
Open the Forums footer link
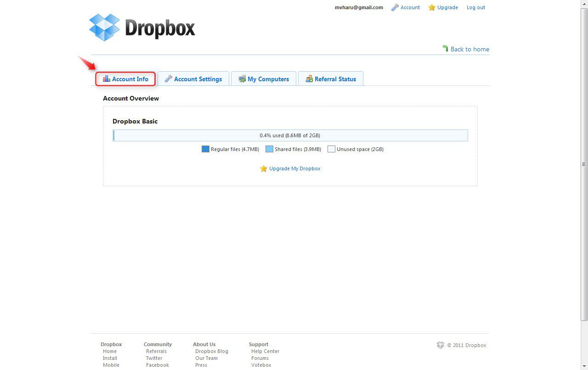click(260, 358)
